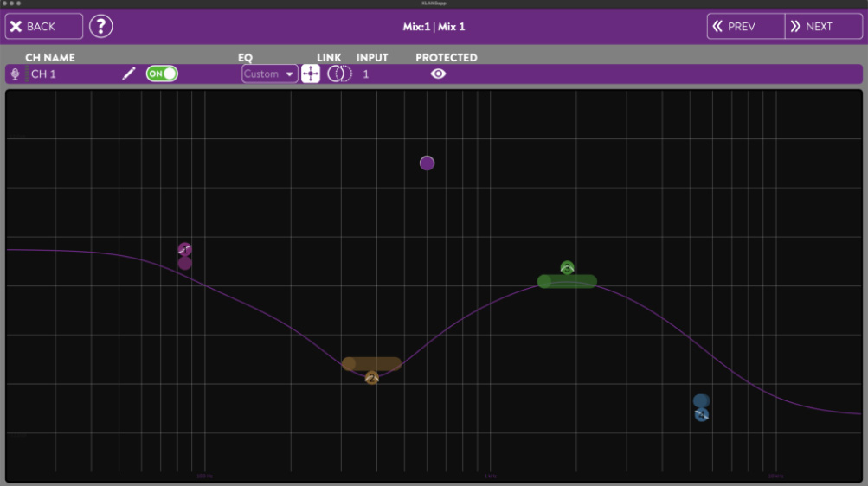Click the EQ move crosshair icon
This screenshot has height=486, width=868.
pos(311,74)
